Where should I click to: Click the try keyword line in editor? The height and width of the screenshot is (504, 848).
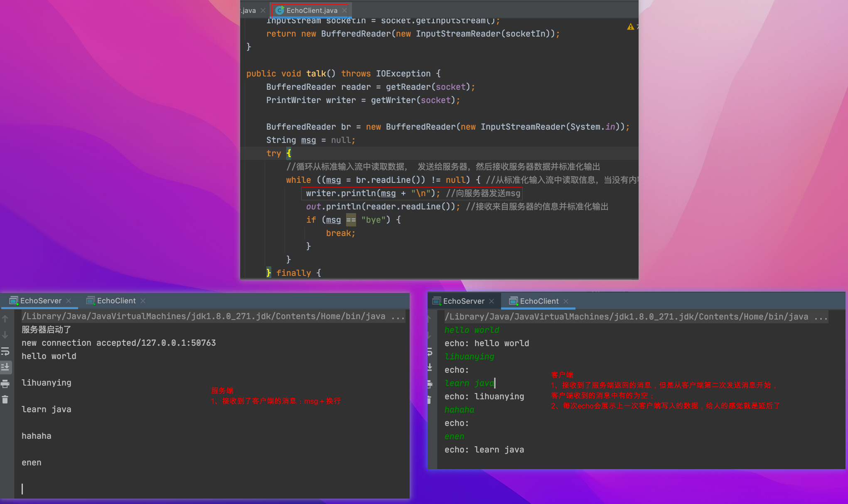[x=274, y=153]
